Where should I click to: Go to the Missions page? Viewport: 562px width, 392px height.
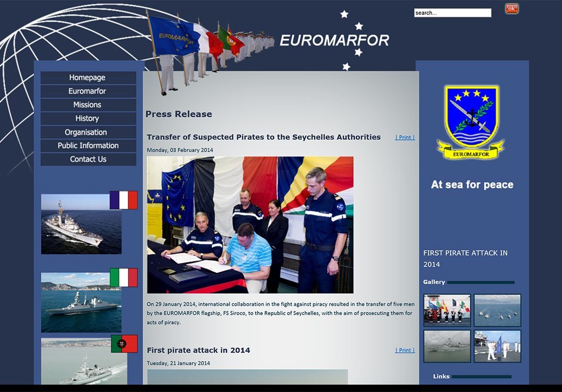88,105
